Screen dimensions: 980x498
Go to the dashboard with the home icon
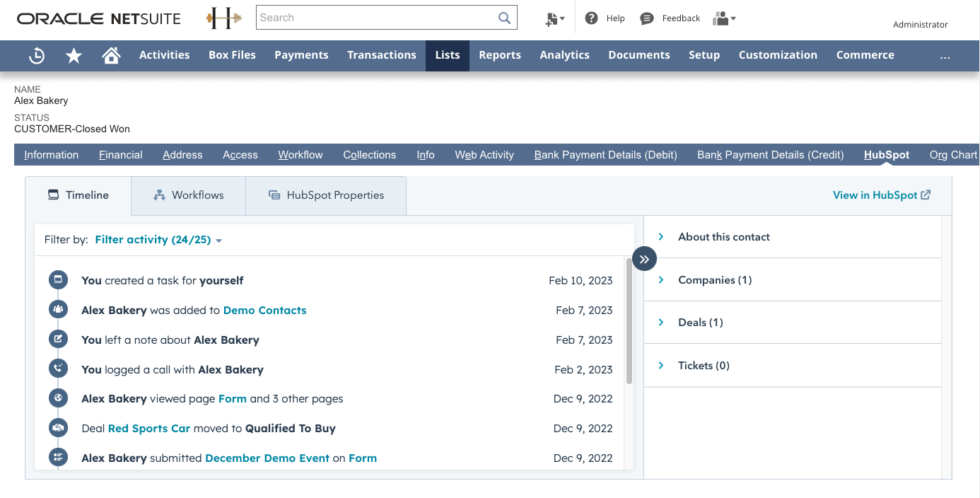pyautogui.click(x=111, y=54)
